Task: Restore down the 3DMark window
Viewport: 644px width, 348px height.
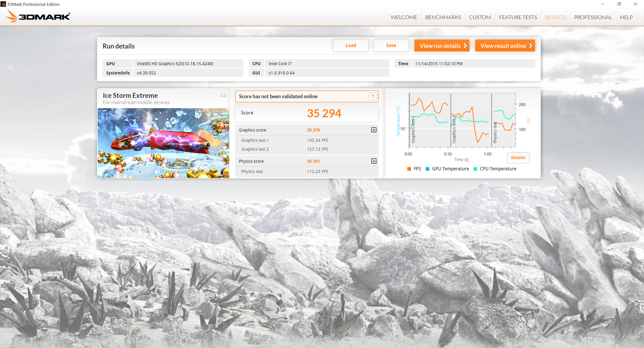Action: 619,4
